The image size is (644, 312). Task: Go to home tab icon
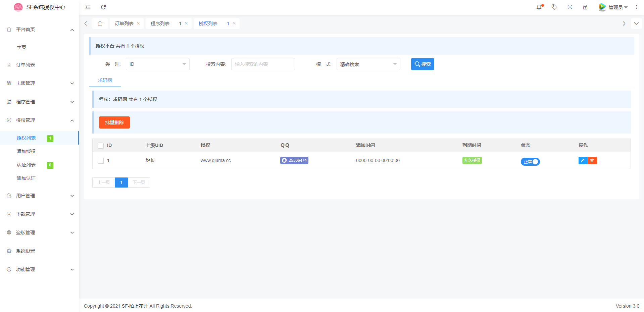tap(100, 23)
